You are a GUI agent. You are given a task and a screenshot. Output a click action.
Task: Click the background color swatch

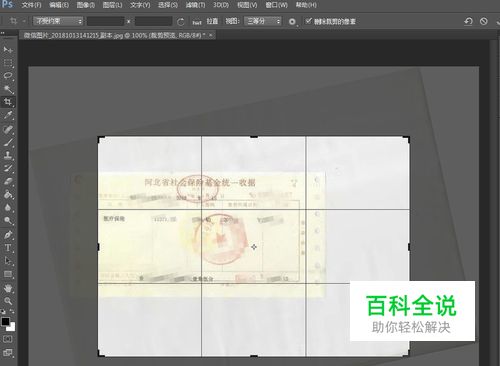click(12, 327)
